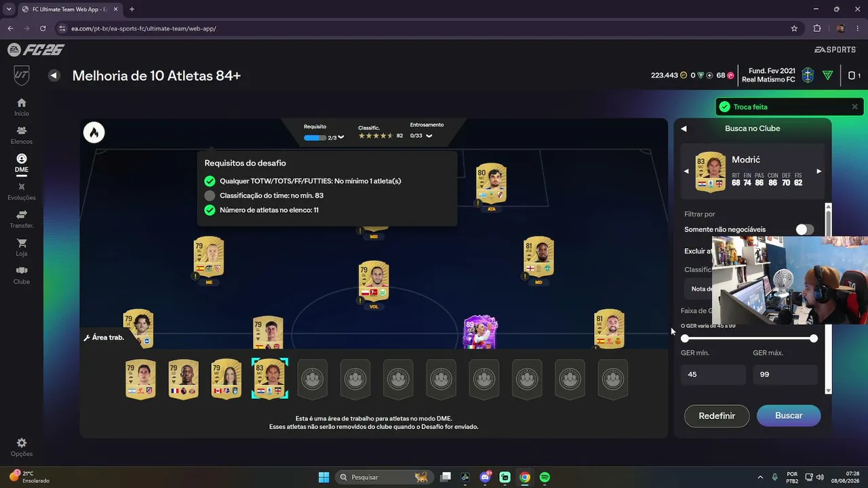Select the 79 VOL midfielder card
Image resolution: width=868 pixels, height=488 pixels.
pos(374,282)
